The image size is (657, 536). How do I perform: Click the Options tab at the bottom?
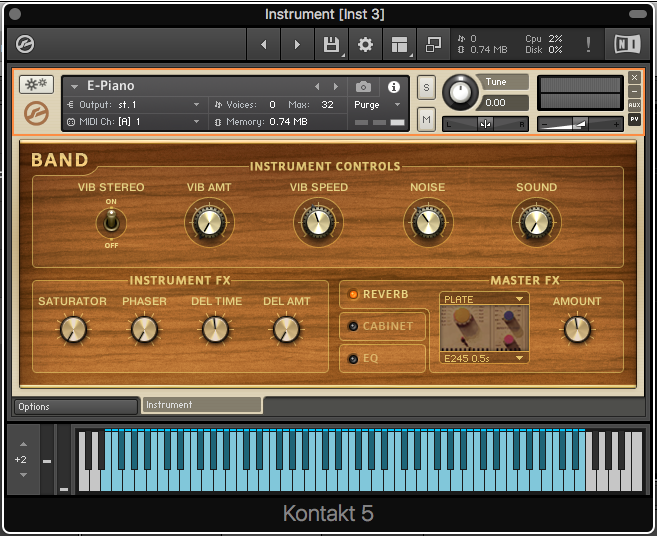(x=76, y=407)
